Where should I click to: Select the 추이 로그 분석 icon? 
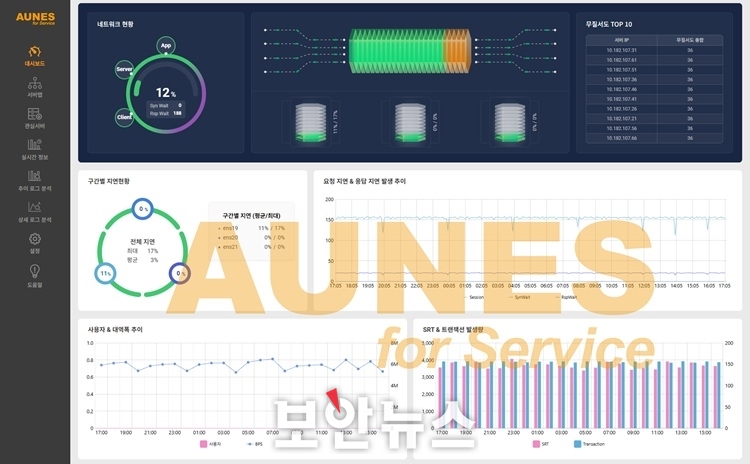(34, 177)
